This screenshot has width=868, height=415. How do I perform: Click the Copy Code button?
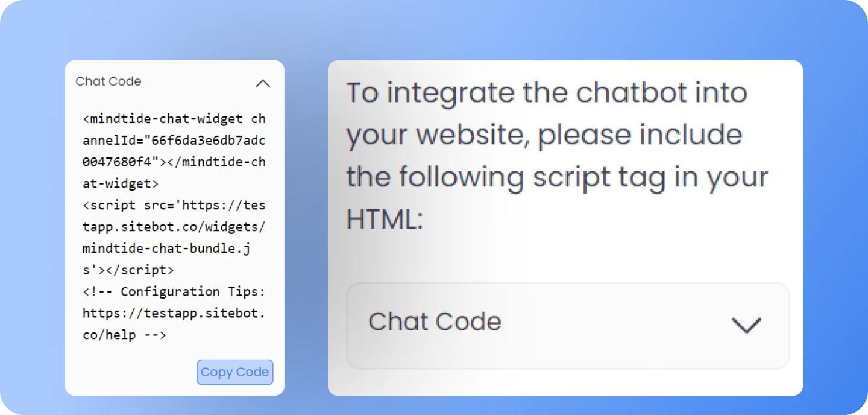coord(234,372)
